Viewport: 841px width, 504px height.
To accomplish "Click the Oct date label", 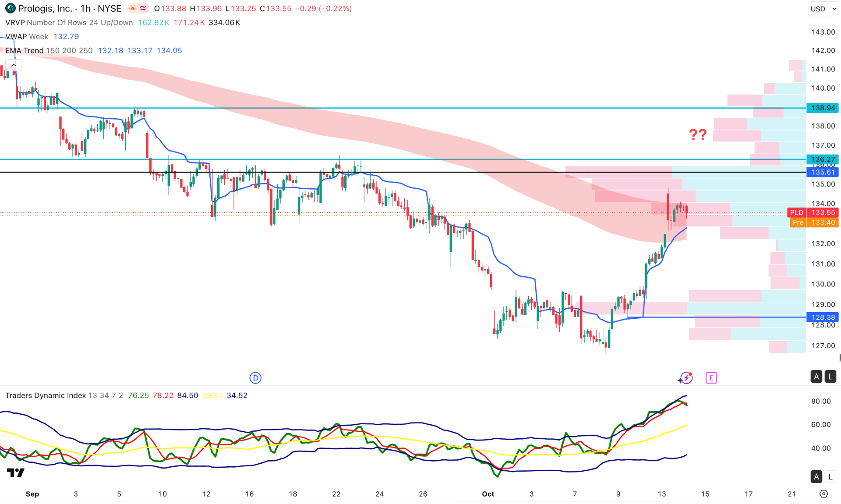I will click(x=488, y=494).
